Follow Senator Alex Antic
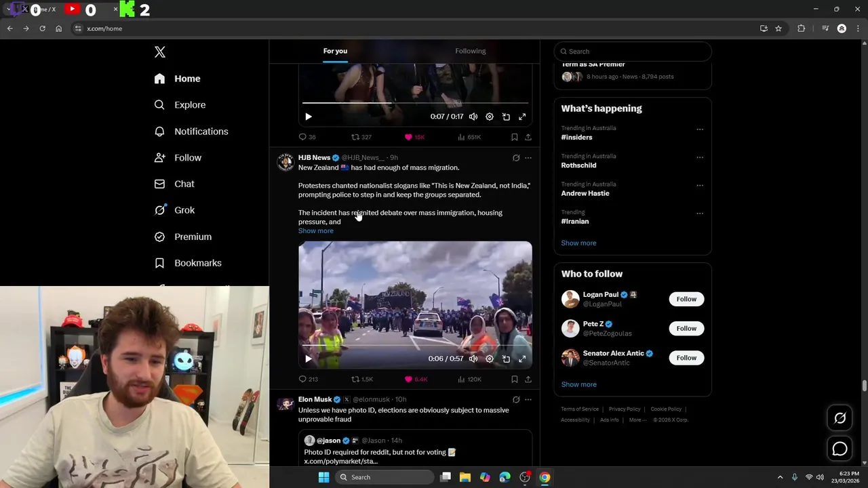 click(x=686, y=358)
